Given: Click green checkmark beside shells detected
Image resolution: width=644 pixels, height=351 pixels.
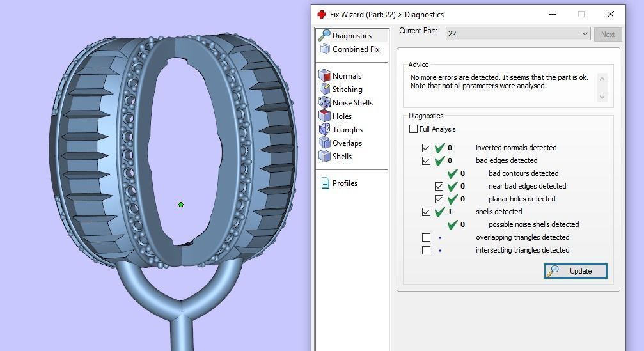Looking at the screenshot, I should (439, 212).
